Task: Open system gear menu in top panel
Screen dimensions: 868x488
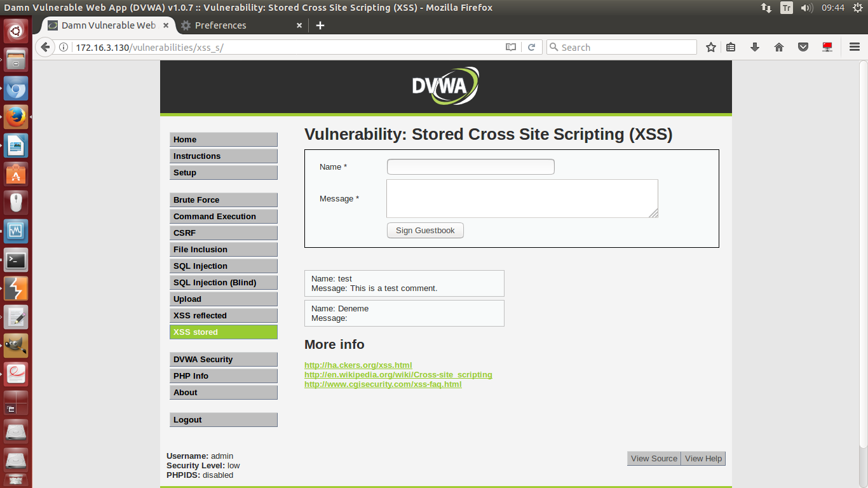Action: tap(857, 8)
